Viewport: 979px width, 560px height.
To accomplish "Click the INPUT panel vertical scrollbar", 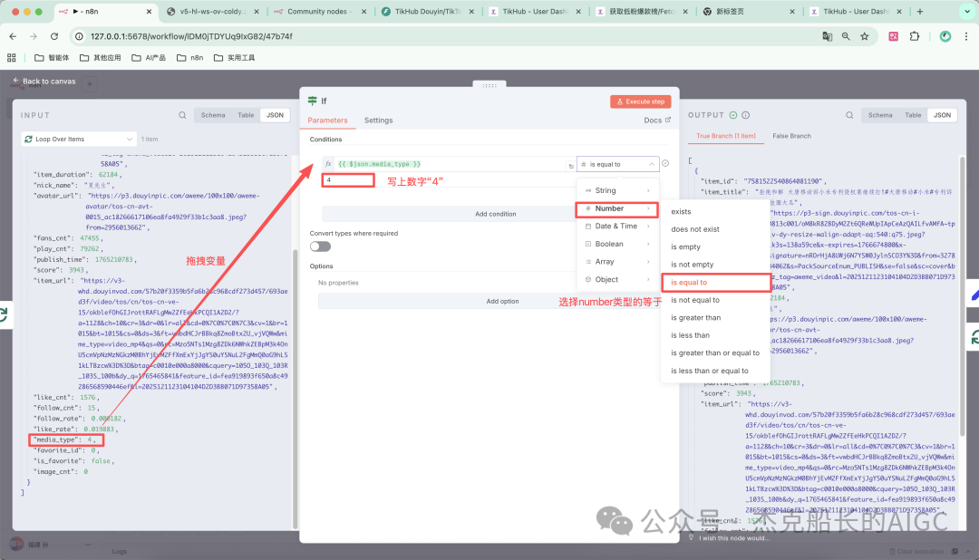I will pos(295,387).
